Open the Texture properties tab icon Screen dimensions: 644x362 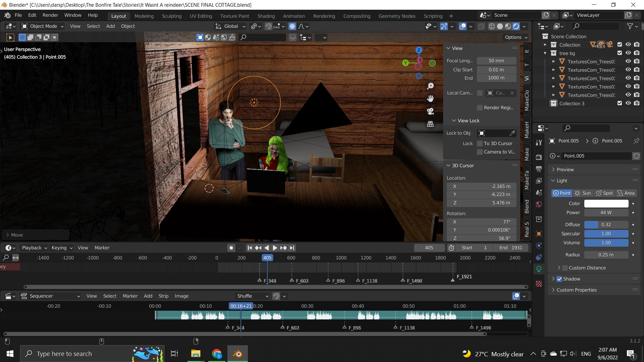click(539, 284)
